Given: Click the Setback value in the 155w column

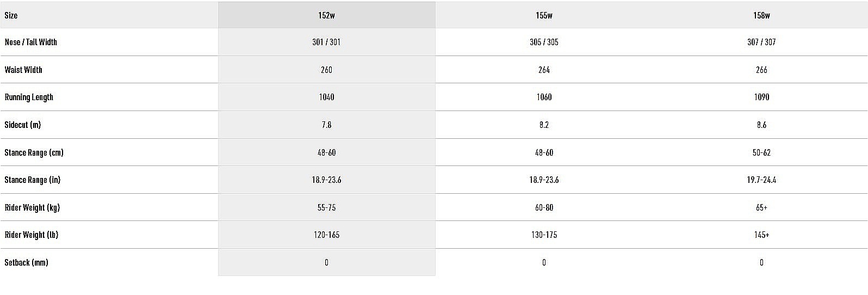Looking at the screenshot, I should (544, 262).
